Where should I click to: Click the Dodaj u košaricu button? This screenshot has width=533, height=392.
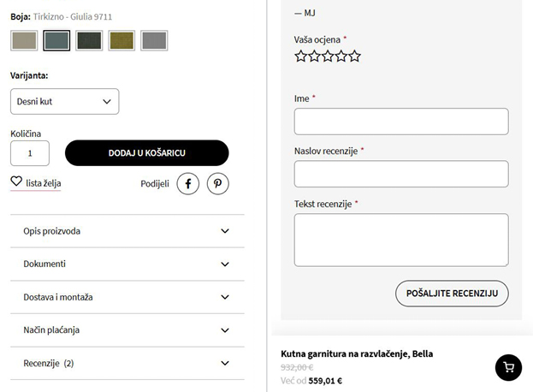pos(147,153)
